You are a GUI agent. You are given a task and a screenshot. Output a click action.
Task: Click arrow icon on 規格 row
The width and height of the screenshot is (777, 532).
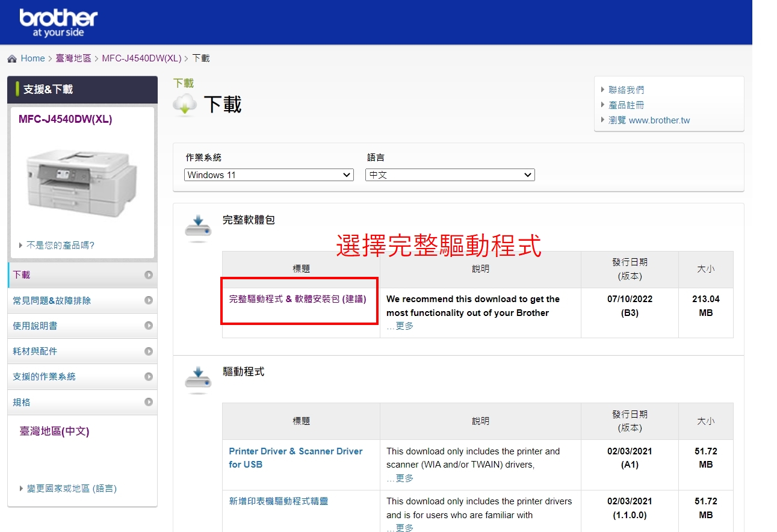[x=149, y=402]
